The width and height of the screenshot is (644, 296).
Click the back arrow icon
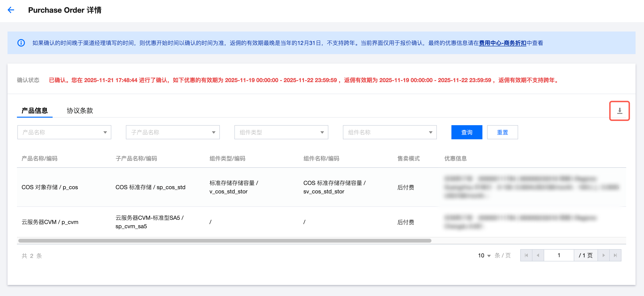click(x=11, y=10)
